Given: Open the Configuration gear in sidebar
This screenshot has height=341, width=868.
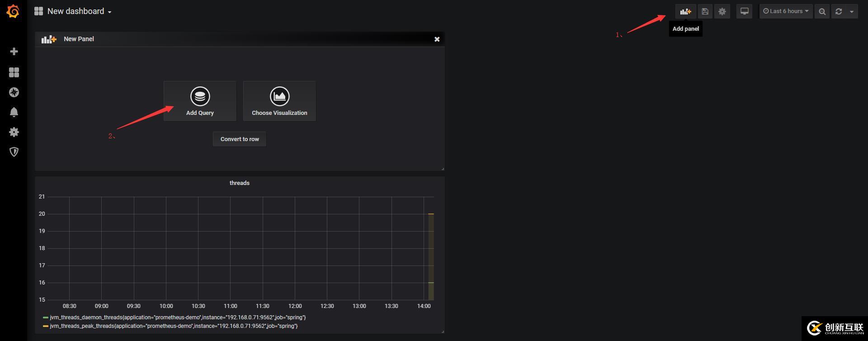Looking at the screenshot, I should coord(14,132).
